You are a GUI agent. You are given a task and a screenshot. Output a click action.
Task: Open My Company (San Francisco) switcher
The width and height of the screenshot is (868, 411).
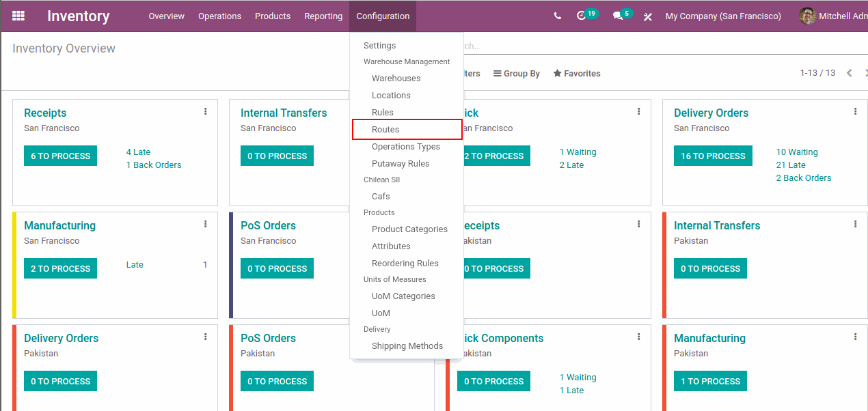coord(723,16)
